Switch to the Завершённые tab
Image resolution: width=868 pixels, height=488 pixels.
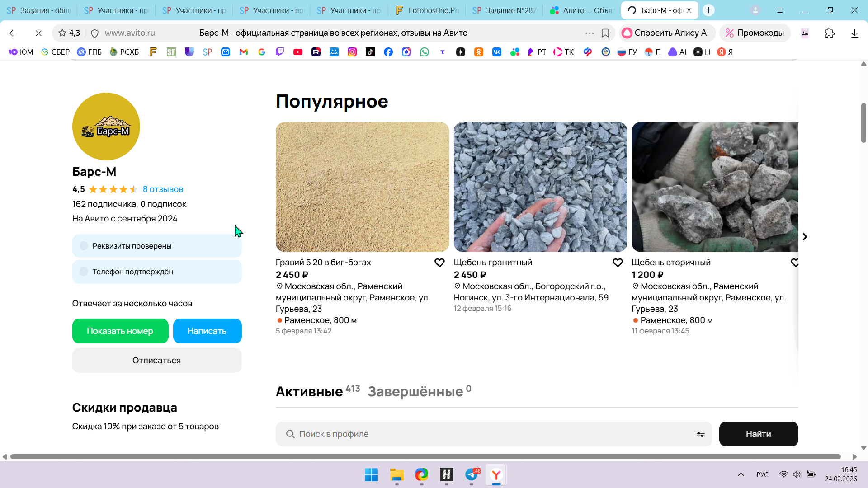(415, 391)
